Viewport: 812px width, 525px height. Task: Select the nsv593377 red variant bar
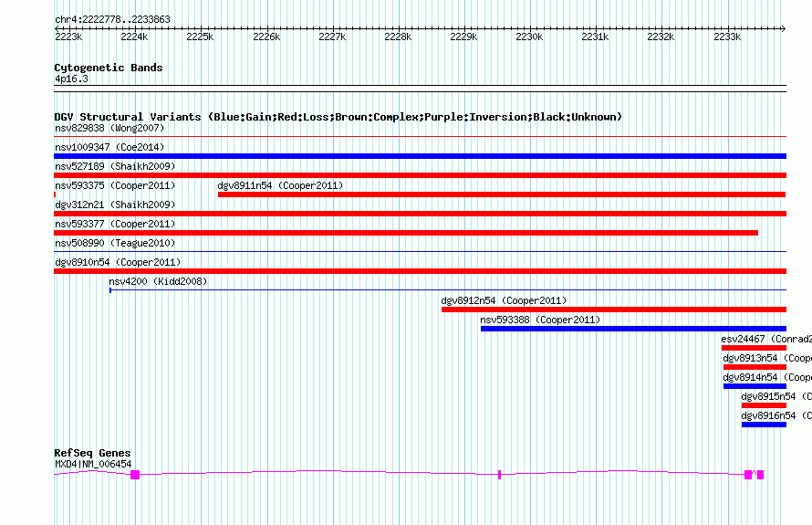click(406, 233)
